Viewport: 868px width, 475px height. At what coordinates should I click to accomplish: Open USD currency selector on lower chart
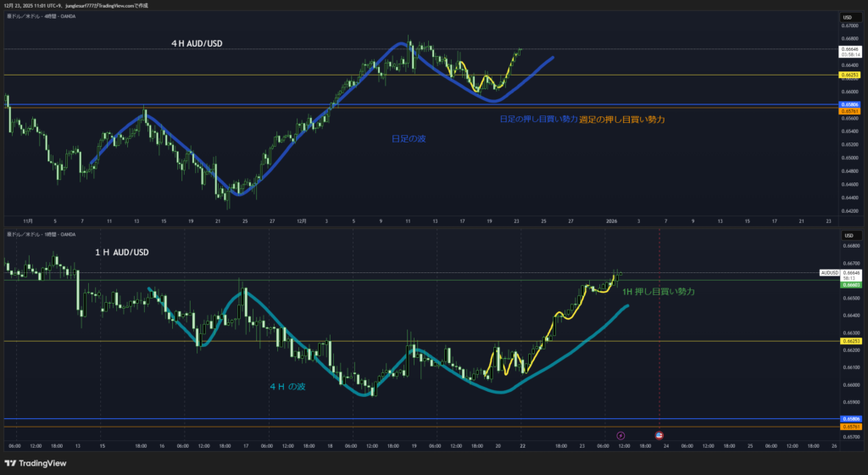coord(846,235)
